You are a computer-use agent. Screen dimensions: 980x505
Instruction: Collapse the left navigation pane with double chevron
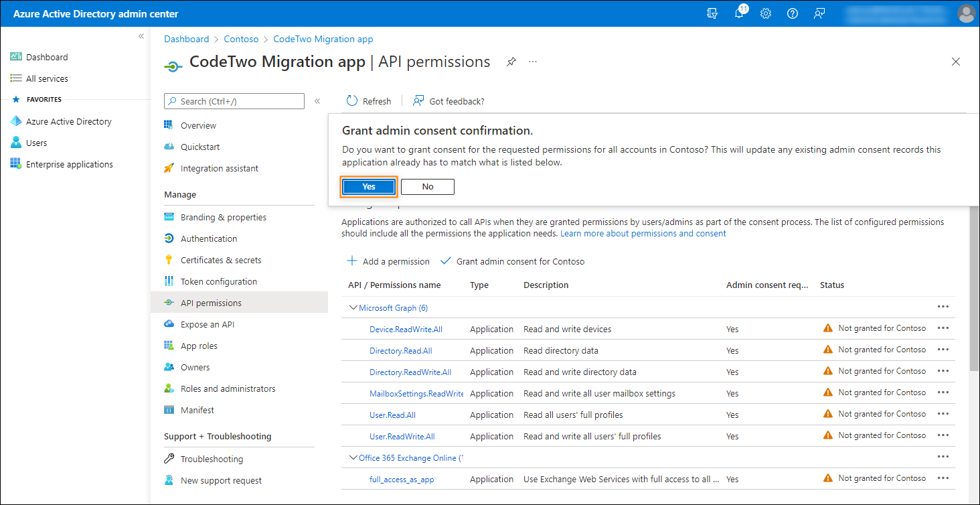point(141,36)
